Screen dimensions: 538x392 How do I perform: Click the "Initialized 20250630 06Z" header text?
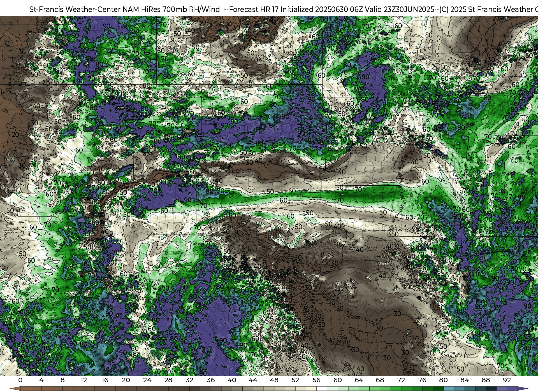322,9
